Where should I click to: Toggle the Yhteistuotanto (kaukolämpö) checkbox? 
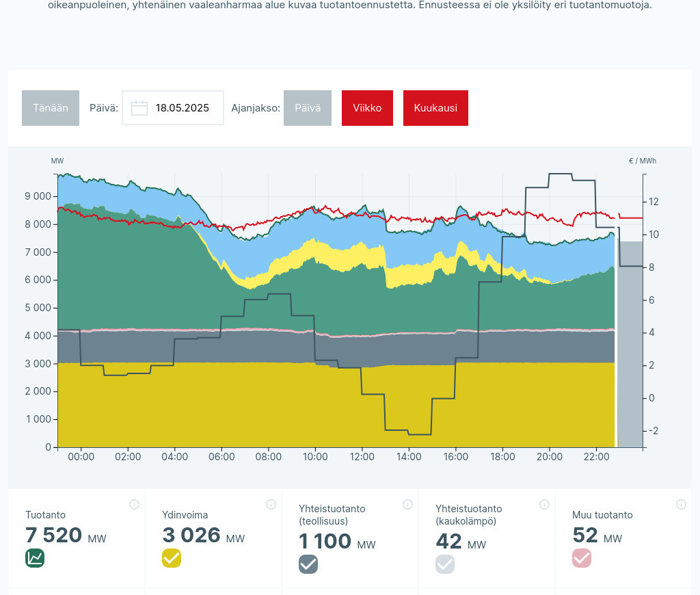click(445, 564)
